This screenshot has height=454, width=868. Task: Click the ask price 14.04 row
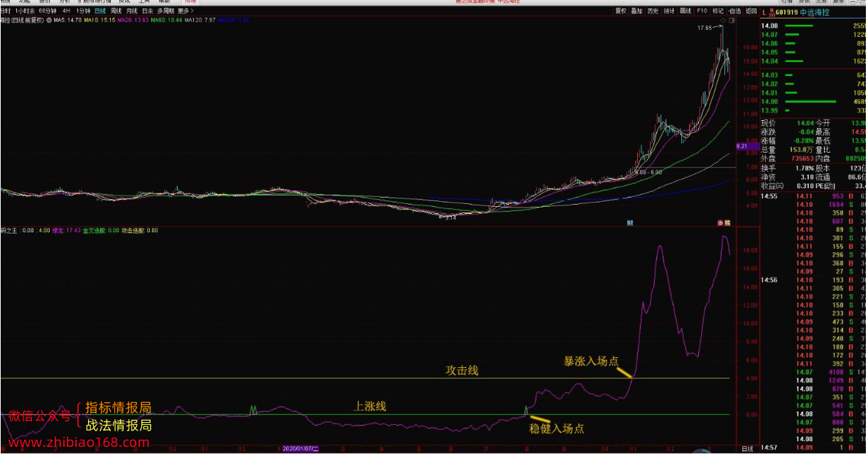pyautogui.click(x=814, y=60)
